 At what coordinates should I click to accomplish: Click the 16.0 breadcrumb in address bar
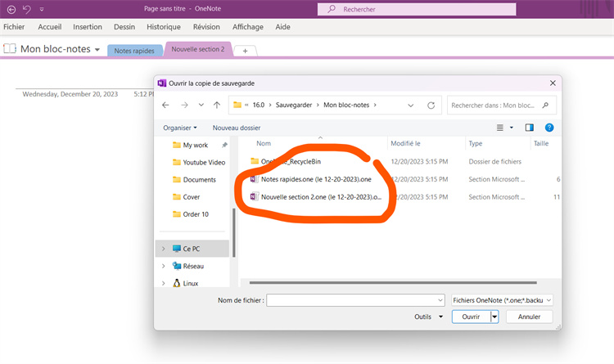259,105
